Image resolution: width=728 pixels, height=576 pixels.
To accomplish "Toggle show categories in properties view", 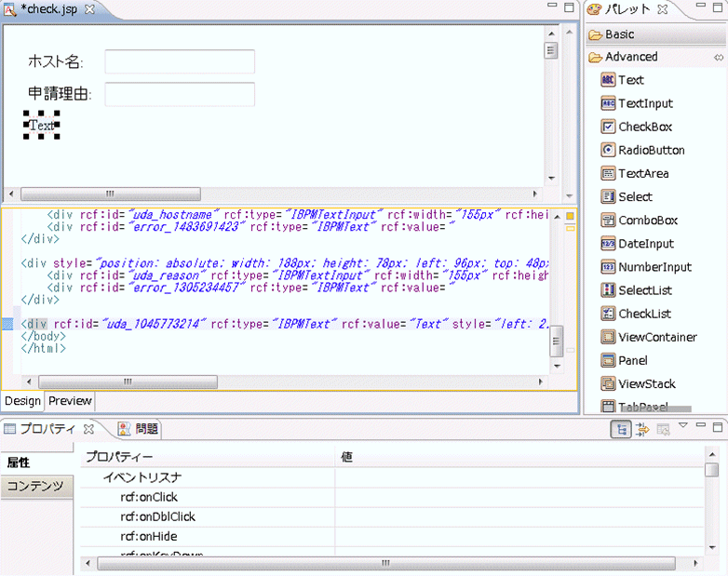I will pos(619,429).
